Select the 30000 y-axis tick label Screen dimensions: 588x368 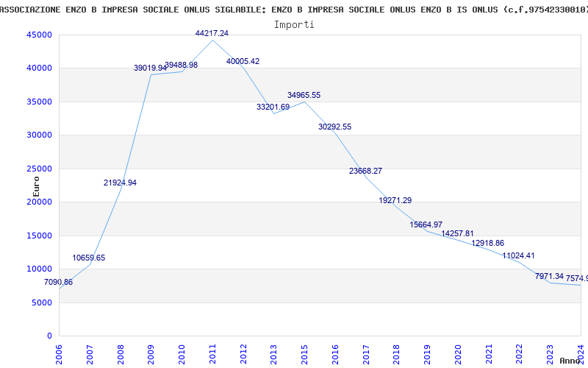[40, 135]
